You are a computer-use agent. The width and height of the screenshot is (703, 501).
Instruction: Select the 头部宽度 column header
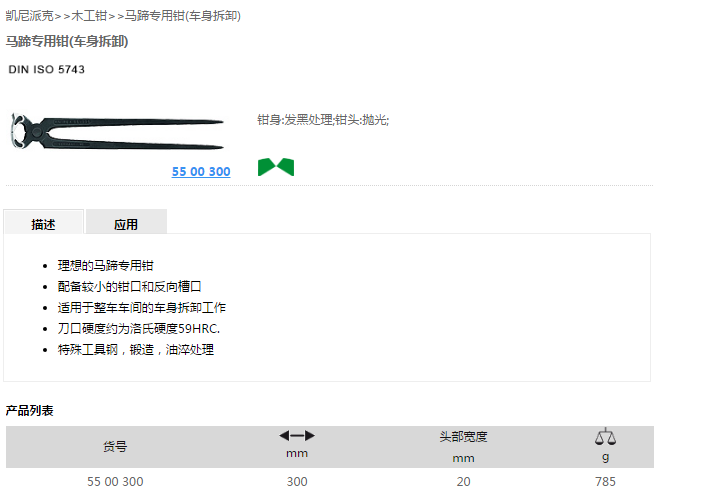463,436
